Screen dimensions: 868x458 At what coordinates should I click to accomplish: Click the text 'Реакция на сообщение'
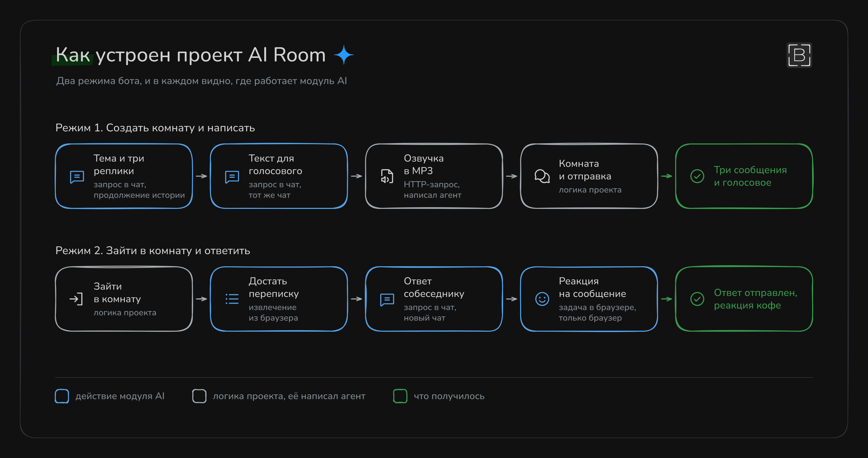click(x=592, y=288)
